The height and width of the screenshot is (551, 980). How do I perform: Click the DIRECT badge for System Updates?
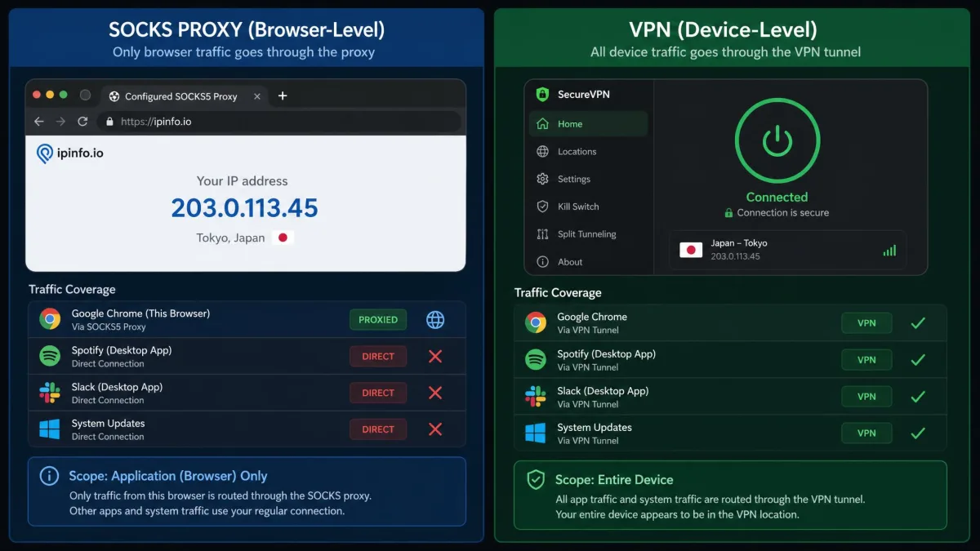pyautogui.click(x=378, y=429)
